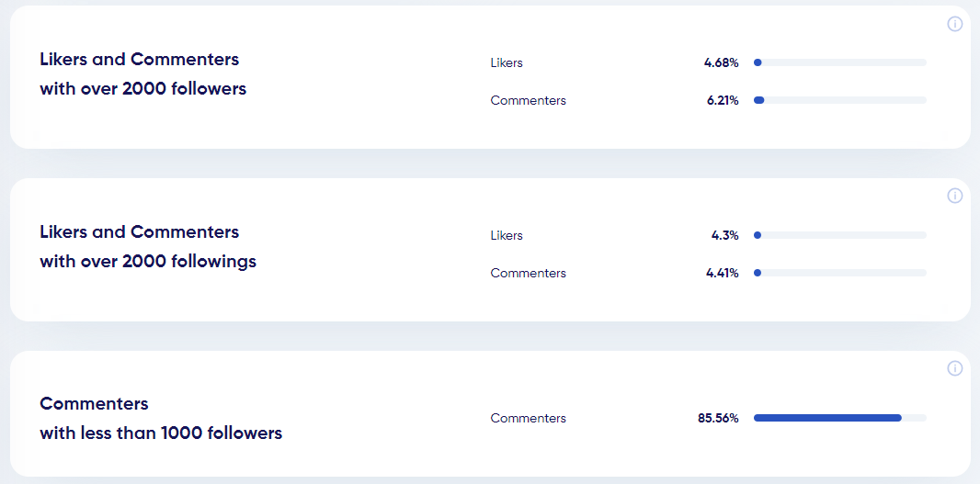Screen dimensions: 980x484
Task: Click the 'with over 2000 followings' heading
Action: pyautogui.click(x=148, y=261)
